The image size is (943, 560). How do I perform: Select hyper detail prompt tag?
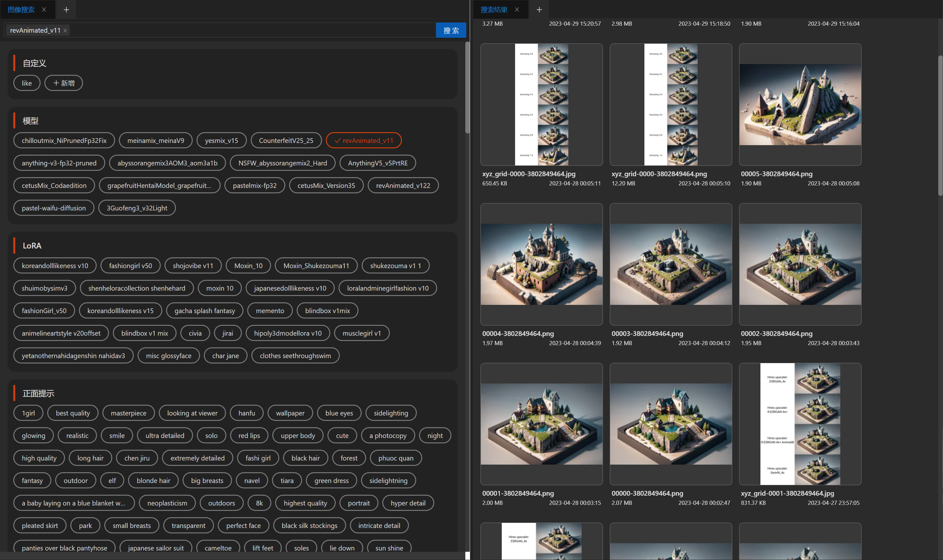408,503
